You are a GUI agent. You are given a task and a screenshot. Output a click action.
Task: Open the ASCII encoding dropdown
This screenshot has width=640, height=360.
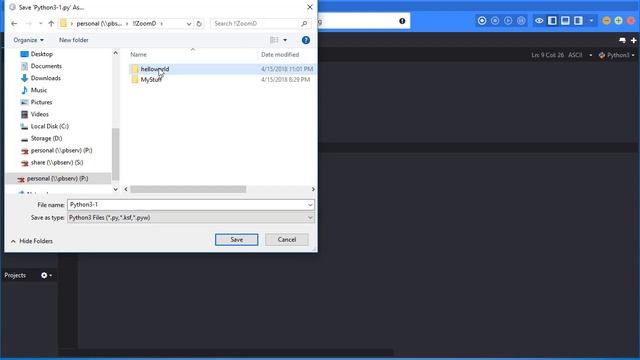580,55
